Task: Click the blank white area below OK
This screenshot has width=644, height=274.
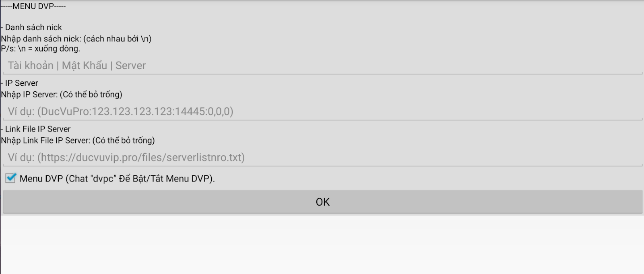Action: pos(322,245)
